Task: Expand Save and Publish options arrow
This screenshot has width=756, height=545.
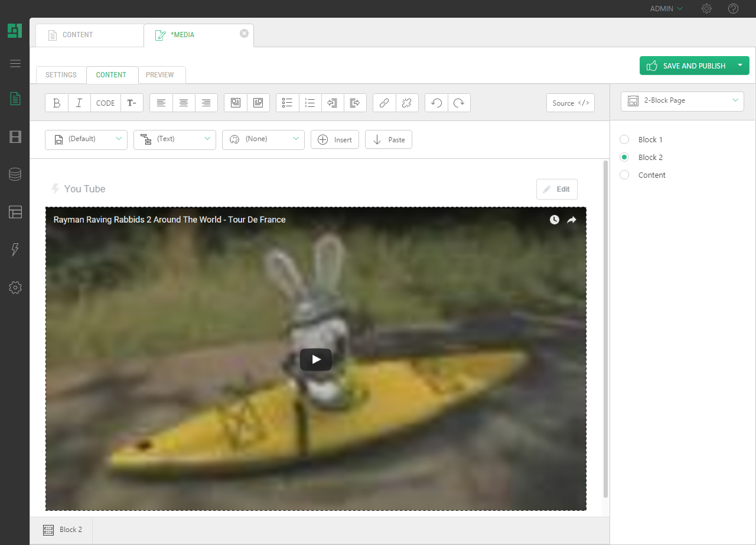Action: point(740,66)
